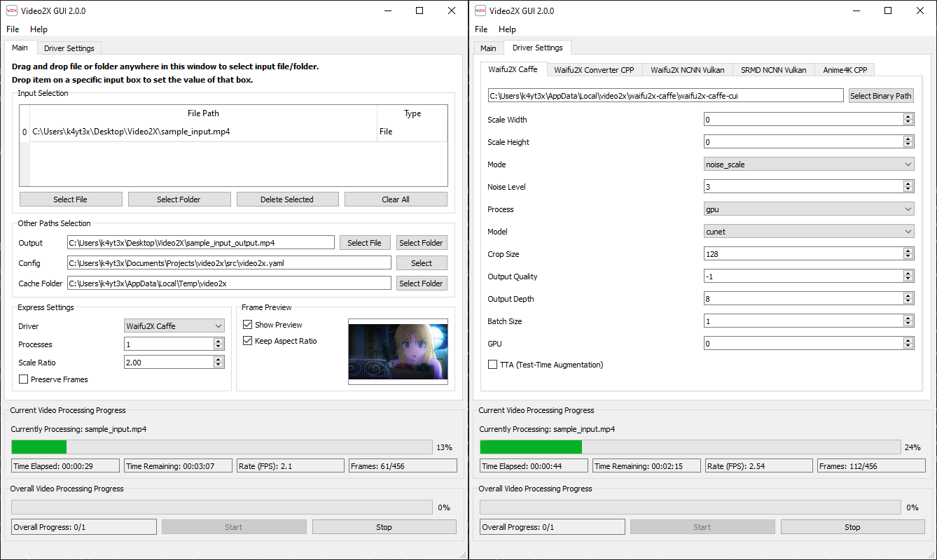Click the overall progress bar in left window
Image resolution: width=937 pixels, height=560 pixels.
pyautogui.click(x=222, y=507)
